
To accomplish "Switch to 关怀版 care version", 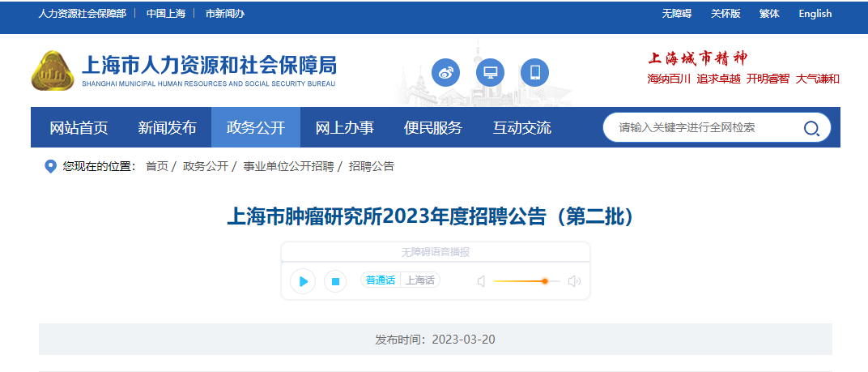I will click(x=725, y=14).
